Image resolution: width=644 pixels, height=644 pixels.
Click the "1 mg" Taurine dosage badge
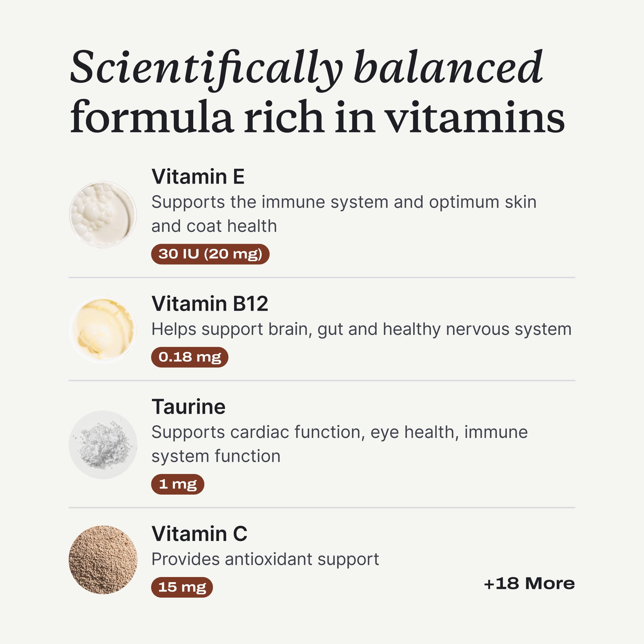click(x=177, y=484)
